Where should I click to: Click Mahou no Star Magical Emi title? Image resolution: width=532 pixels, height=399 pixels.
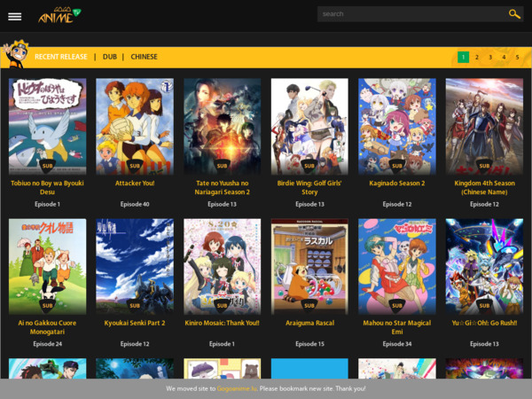(397, 327)
